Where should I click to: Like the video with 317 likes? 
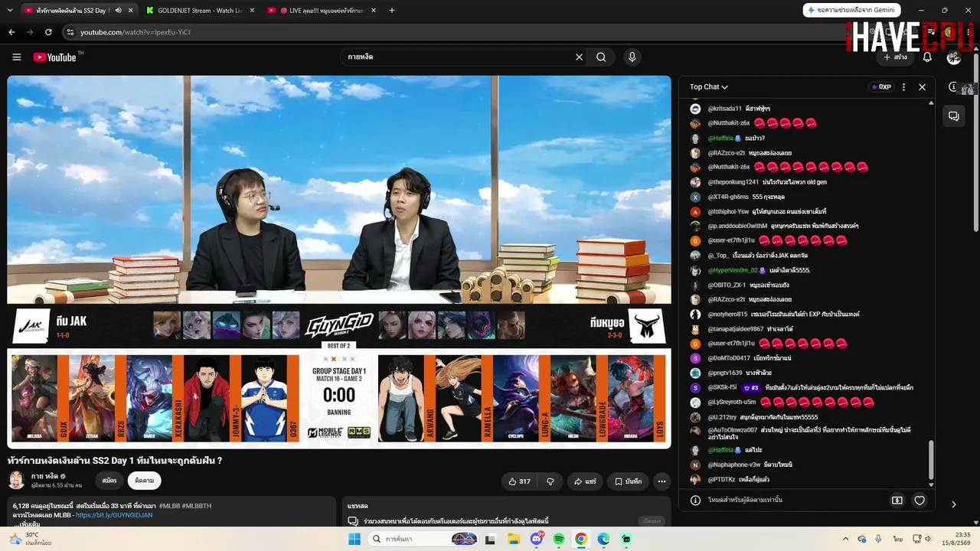point(519,481)
